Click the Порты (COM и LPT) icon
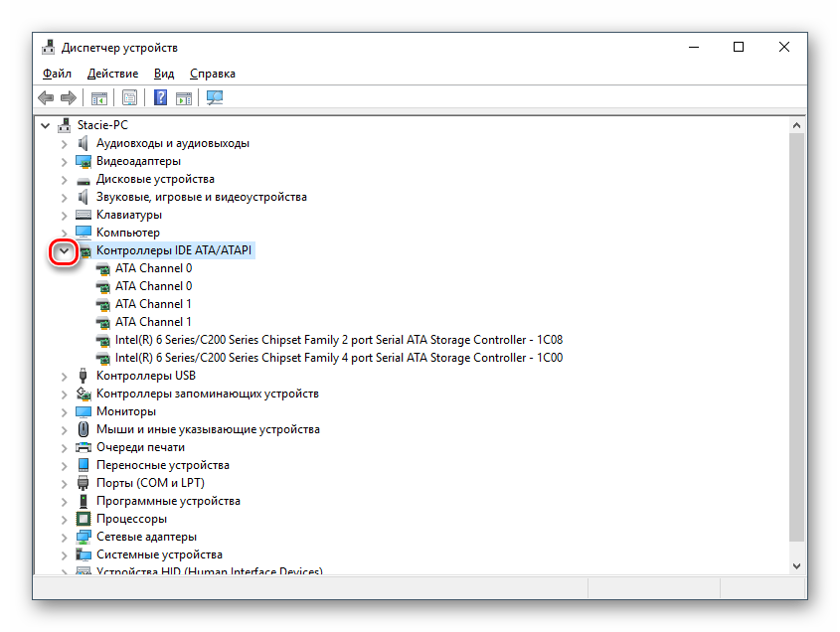Screen dimensions: 840x632 point(84,483)
